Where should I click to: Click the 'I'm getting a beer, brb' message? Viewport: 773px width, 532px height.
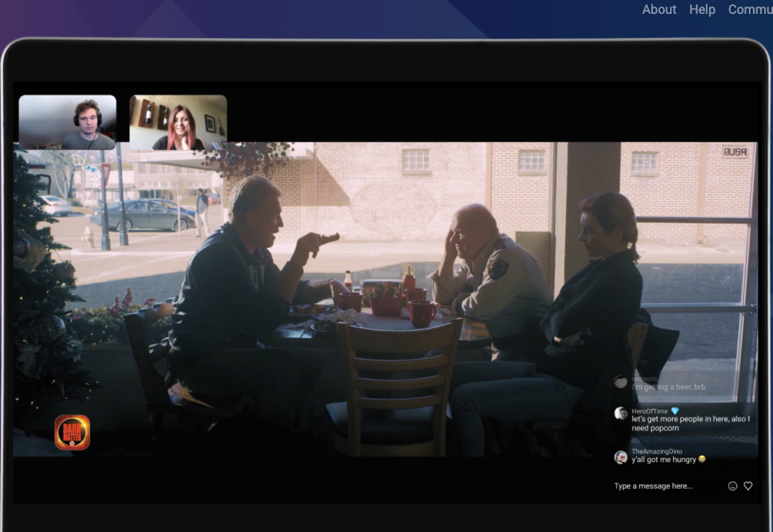point(668,387)
